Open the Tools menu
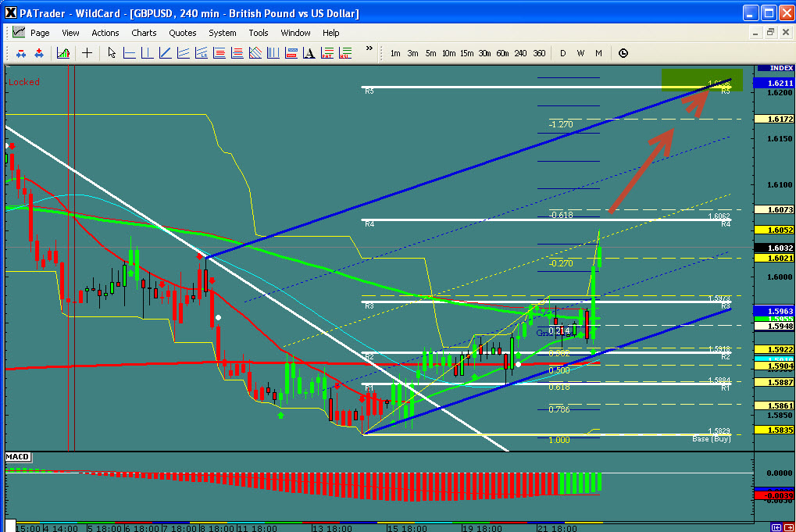This screenshot has width=796, height=532. point(259,33)
